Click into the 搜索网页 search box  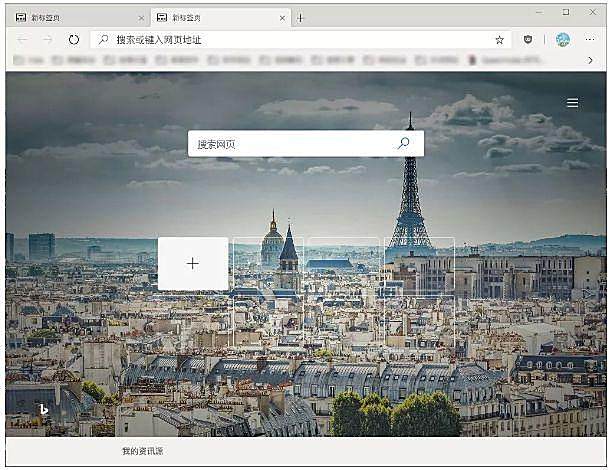[x=306, y=144]
